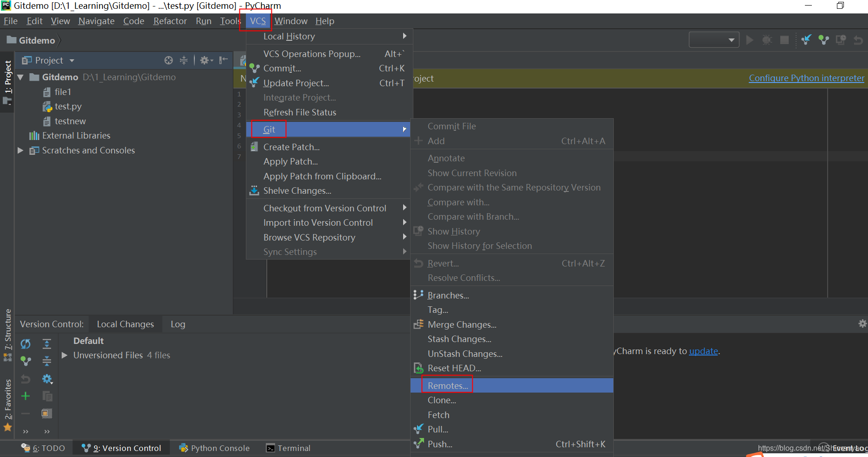Open Python Console tool window
The height and width of the screenshot is (457, 868).
tap(214, 448)
